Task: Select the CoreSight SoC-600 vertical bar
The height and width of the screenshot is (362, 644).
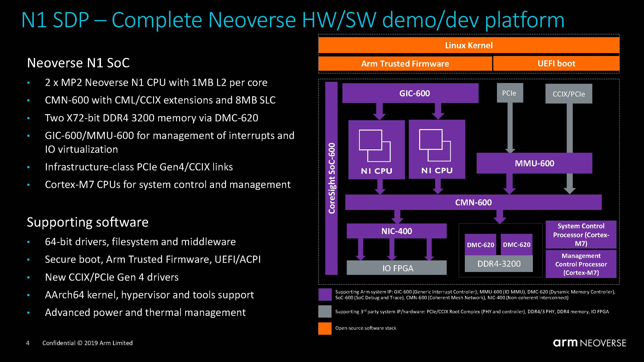Action: point(332,178)
